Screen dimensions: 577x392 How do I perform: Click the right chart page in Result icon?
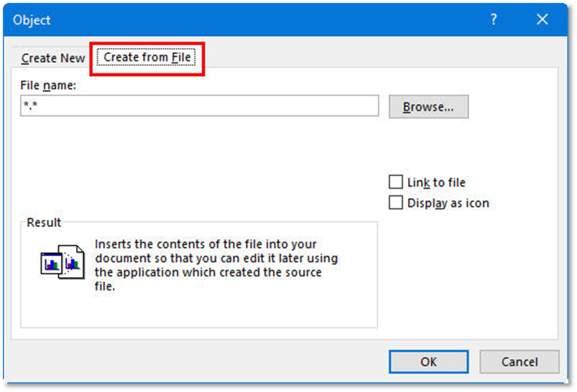(72, 263)
